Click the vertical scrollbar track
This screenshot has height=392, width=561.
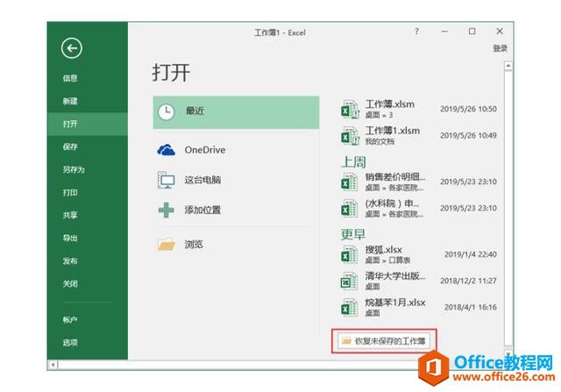[508, 208]
